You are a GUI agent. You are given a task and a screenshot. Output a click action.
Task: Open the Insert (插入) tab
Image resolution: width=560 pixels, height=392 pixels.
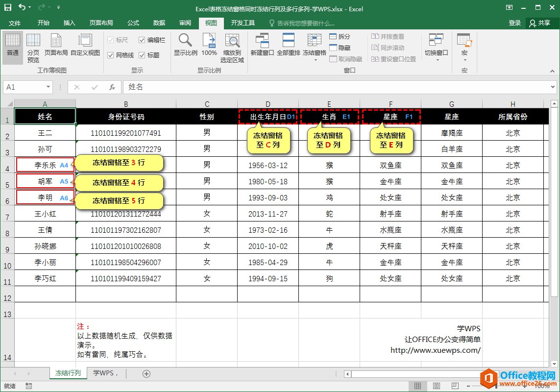click(69, 23)
